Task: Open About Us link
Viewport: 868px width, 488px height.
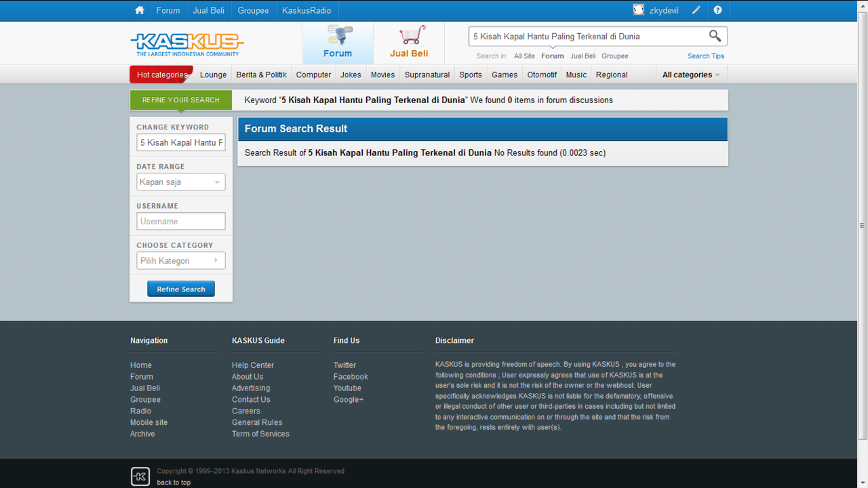Action: tap(248, 377)
